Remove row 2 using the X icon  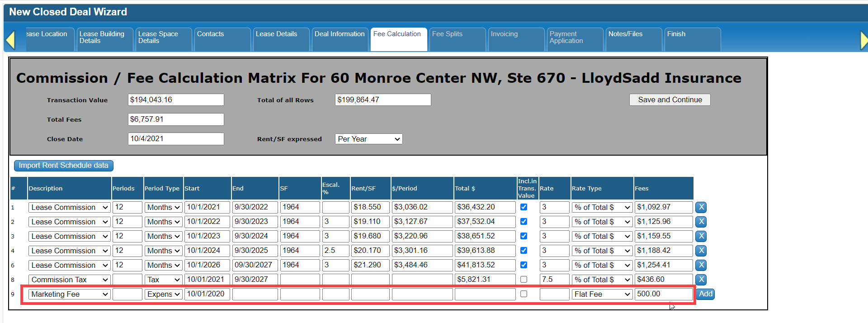click(x=701, y=222)
